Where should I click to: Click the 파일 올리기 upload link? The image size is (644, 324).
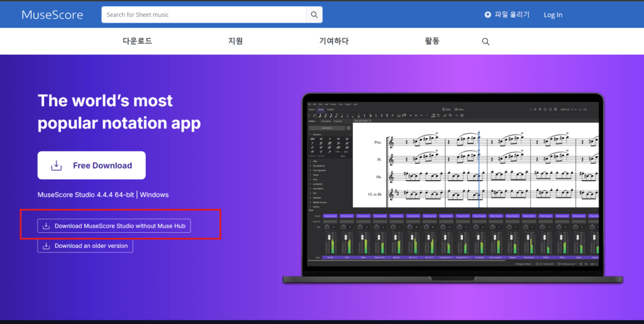click(507, 14)
